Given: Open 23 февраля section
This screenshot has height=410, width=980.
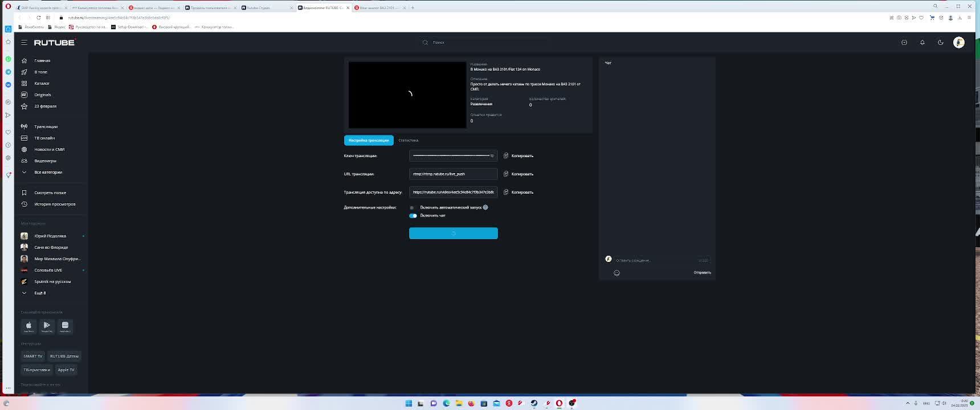Looking at the screenshot, I should [45, 106].
